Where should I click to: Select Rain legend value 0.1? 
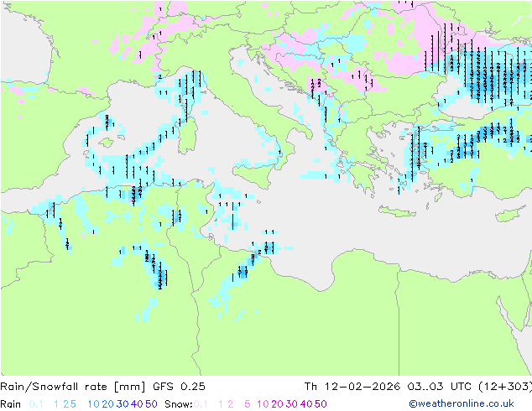(36, 404)
